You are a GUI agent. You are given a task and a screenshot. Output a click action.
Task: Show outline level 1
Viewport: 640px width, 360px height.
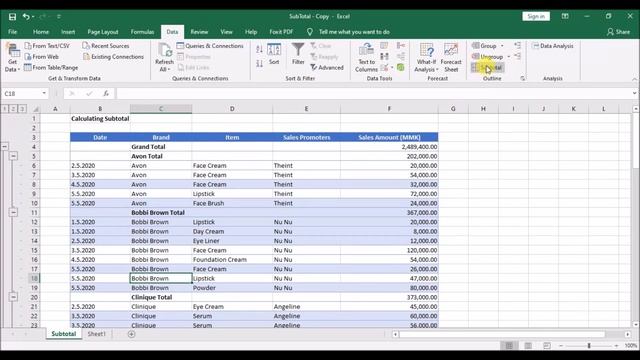(5, 109)
